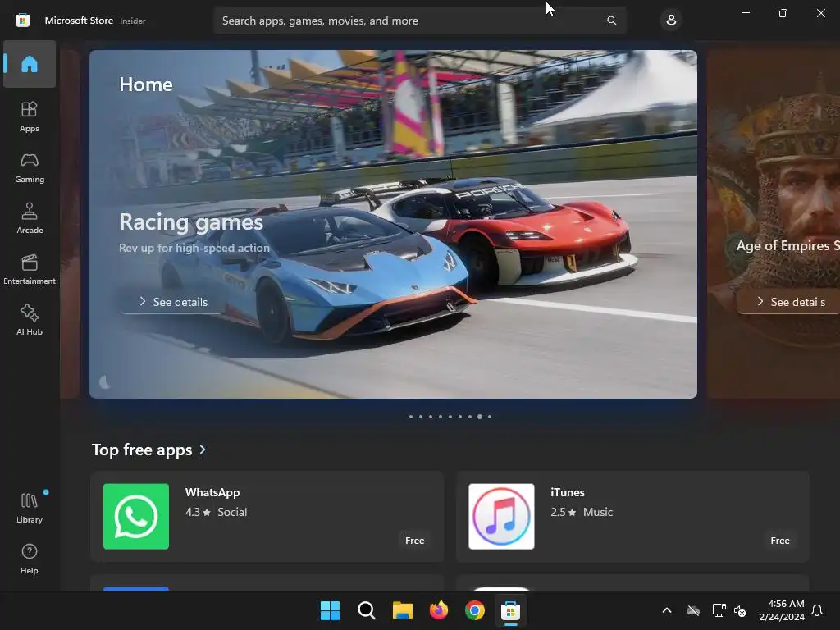
Task: Open the Entertainment section
Action: [30, 269]
